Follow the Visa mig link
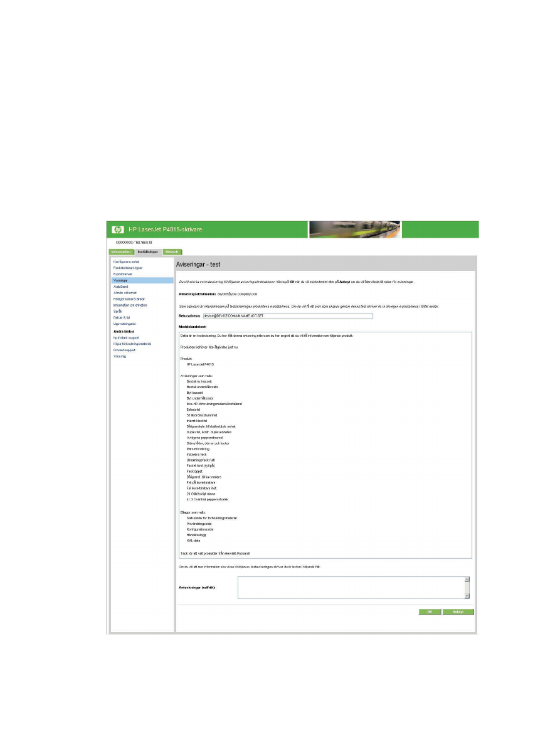The image size is (560, 745). pyautogui.click(x=120, y=356)
